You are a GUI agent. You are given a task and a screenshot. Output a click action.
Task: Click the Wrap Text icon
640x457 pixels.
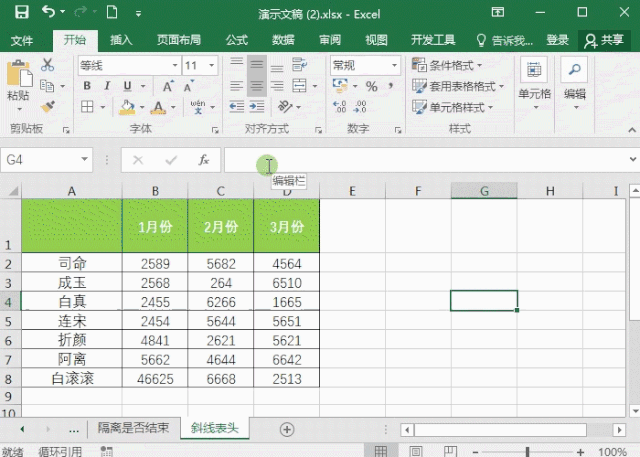pos(299,64)
